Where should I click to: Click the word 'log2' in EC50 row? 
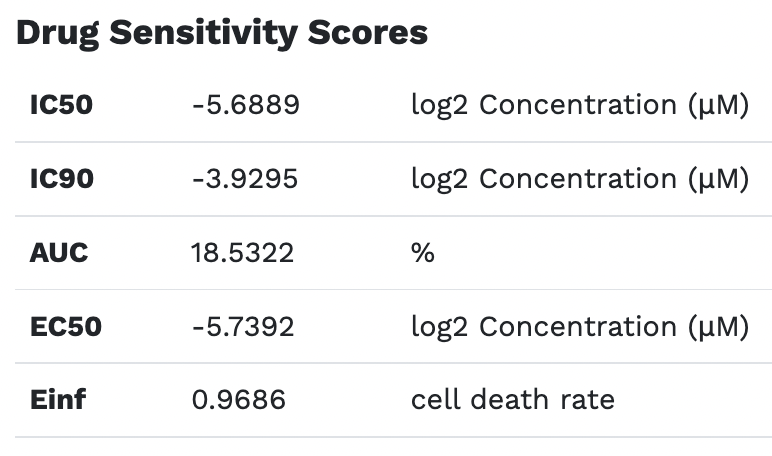[440, 327]
